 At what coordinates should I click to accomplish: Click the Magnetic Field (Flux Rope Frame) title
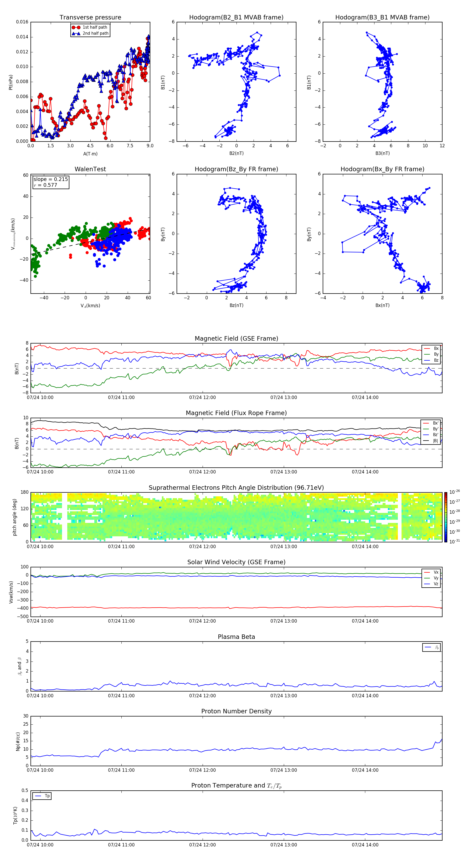click(x=236, y=413)
